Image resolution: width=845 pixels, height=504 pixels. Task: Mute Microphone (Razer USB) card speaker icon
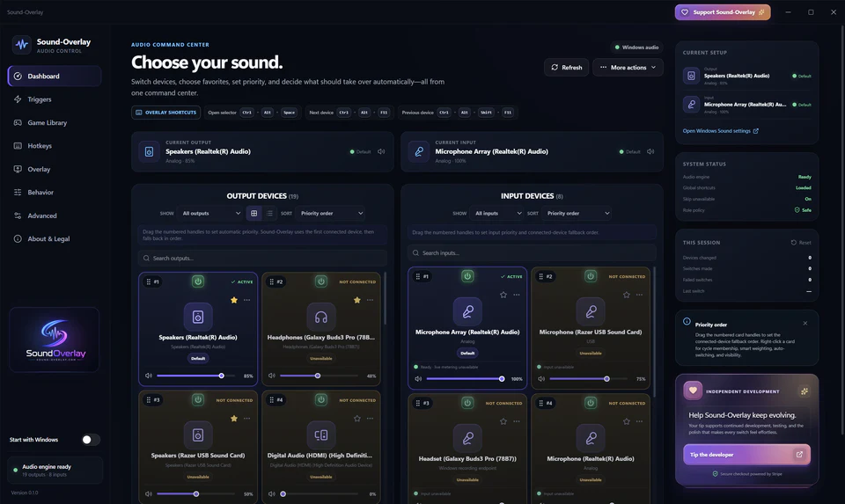541,378
